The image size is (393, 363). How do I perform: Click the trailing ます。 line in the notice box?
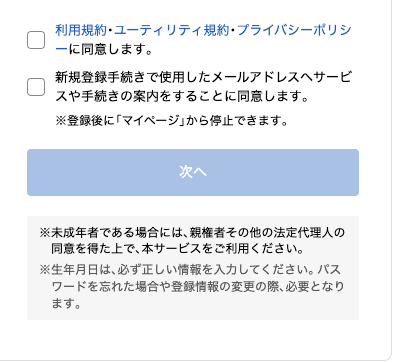pyautogui.click(x=66, y=304)
